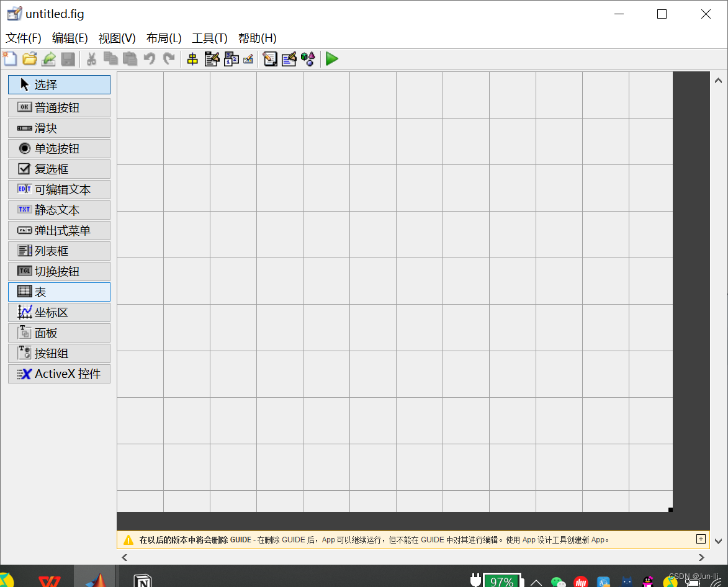The height and width of the screenshot is (587, 728).
Task: Open the Toolbar Editor icon
Action: 248,58
